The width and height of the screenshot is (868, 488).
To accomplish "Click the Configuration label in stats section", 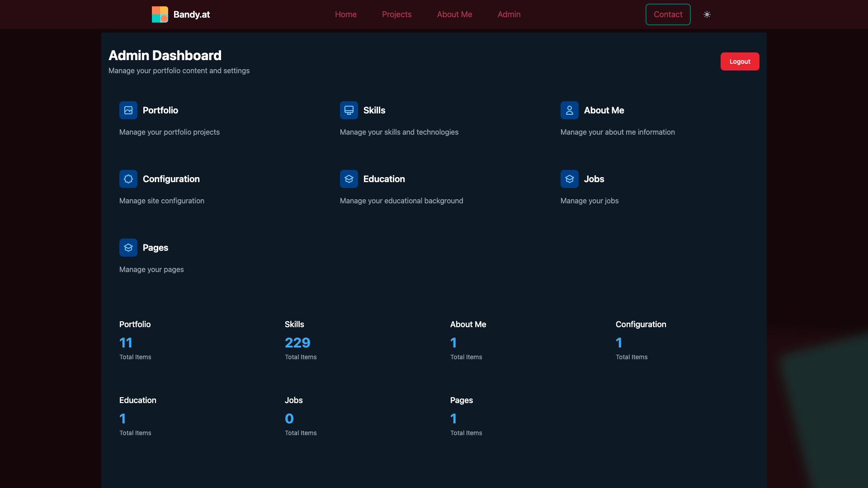I will pos(641,324).
